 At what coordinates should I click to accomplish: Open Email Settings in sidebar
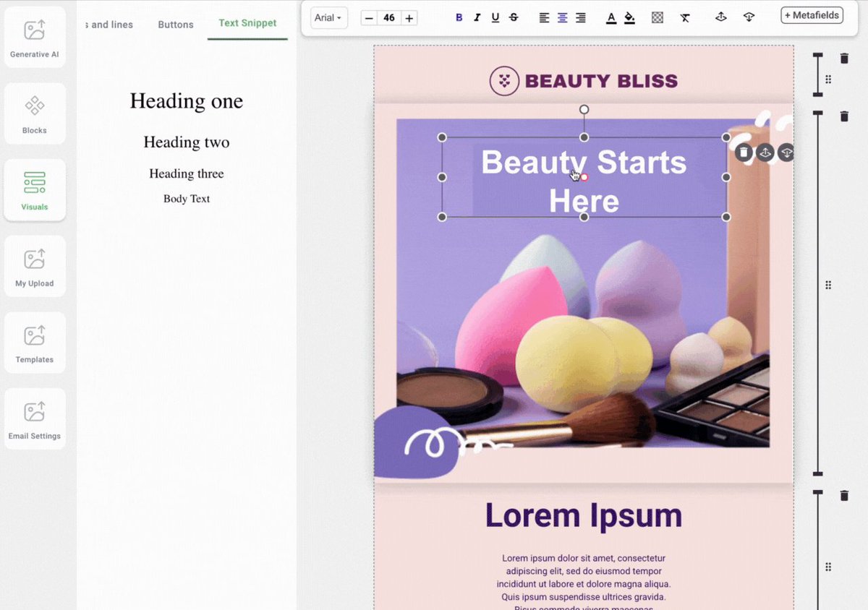tap(35, 418)
